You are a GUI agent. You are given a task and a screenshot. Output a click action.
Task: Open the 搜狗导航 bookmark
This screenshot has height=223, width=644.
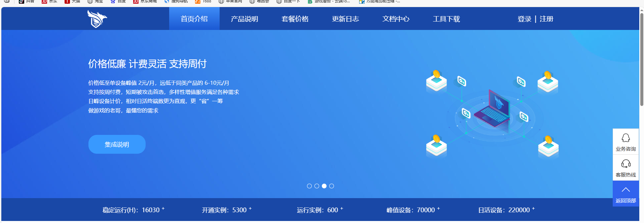[x=176, y=1]
